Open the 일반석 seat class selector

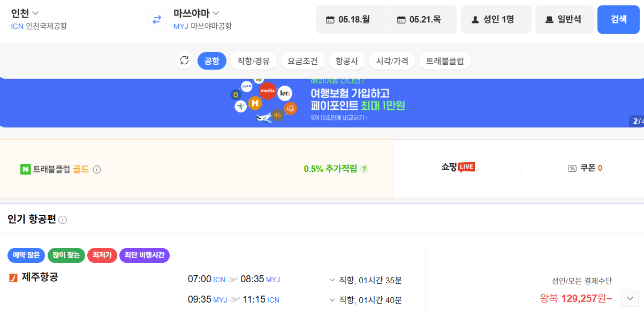pyautogui.click(x=564, y=19)
